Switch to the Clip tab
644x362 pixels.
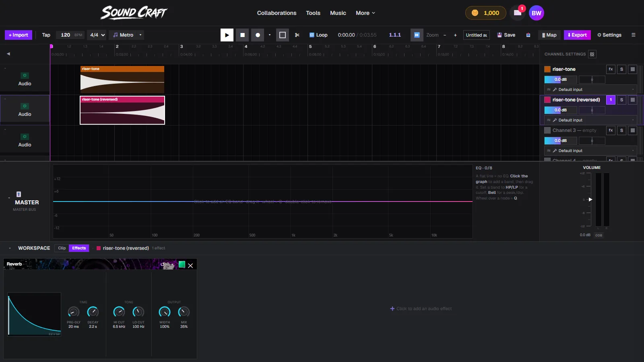tap(62, 248)
